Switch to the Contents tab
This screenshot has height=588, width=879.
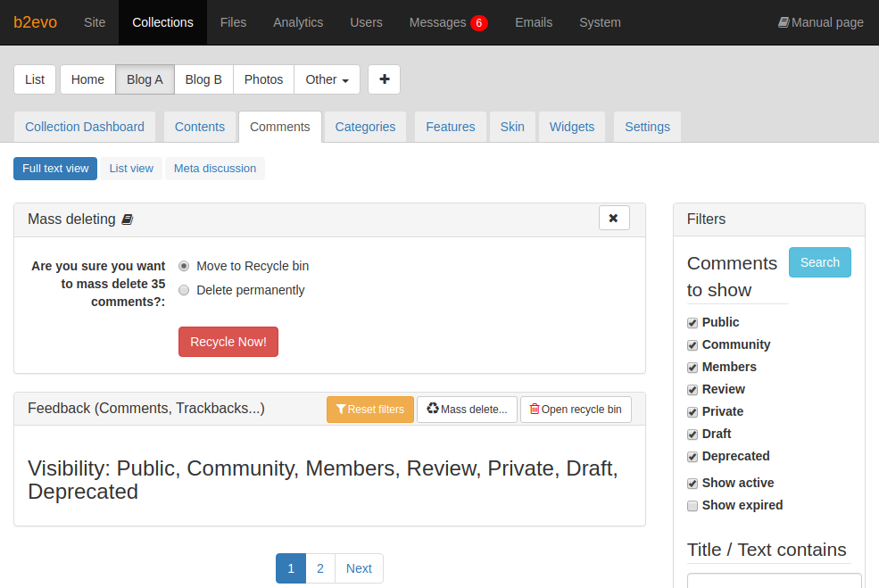[x=200, y=127]
